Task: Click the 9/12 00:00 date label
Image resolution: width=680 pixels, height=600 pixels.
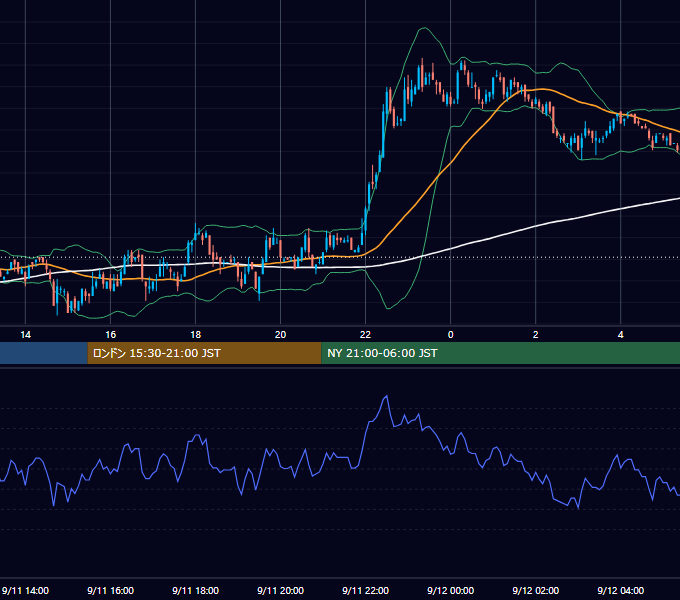Action: point(451,590)
